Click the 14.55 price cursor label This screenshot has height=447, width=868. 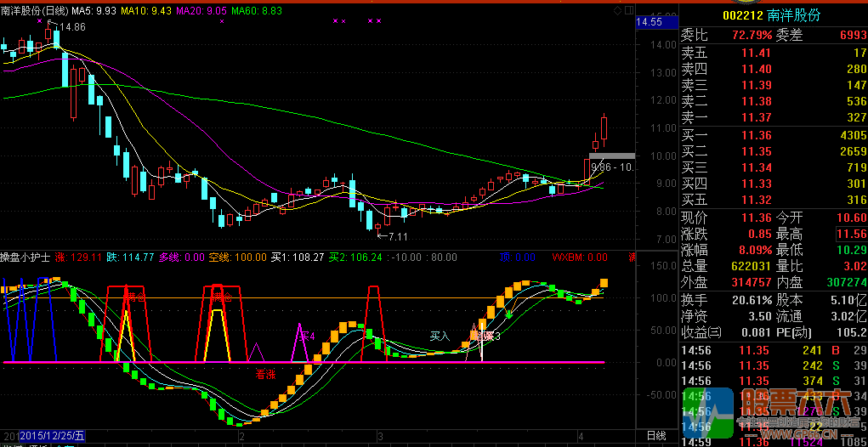click(x=650, y=21)
